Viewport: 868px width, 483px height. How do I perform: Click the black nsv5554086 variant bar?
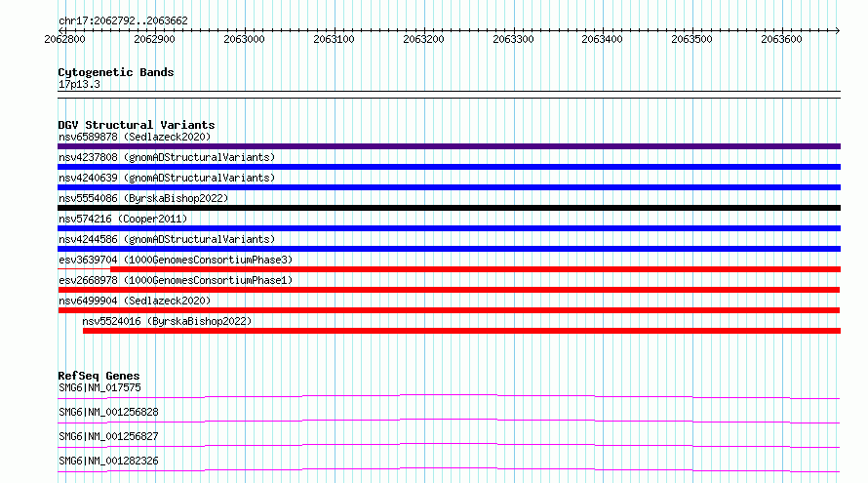(449, 208)
